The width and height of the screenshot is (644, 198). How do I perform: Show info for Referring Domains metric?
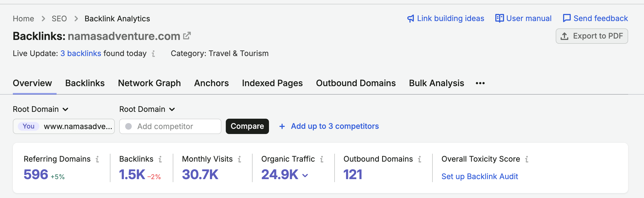click(x=97, y=159)
